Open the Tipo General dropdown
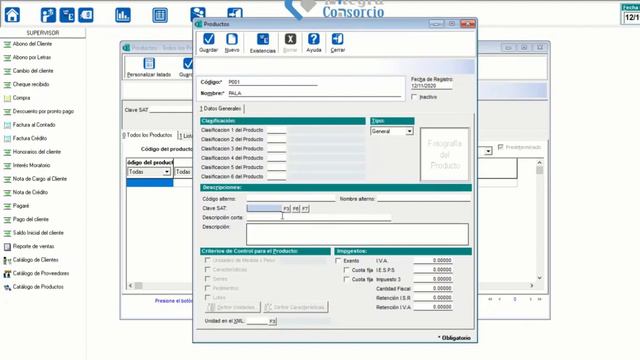Image resolution: width=640 pixels, height=360 pixels. (409, 131)
